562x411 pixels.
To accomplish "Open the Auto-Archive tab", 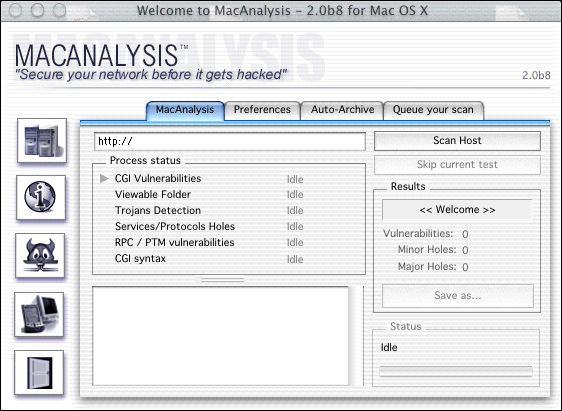I will [342, 110].
